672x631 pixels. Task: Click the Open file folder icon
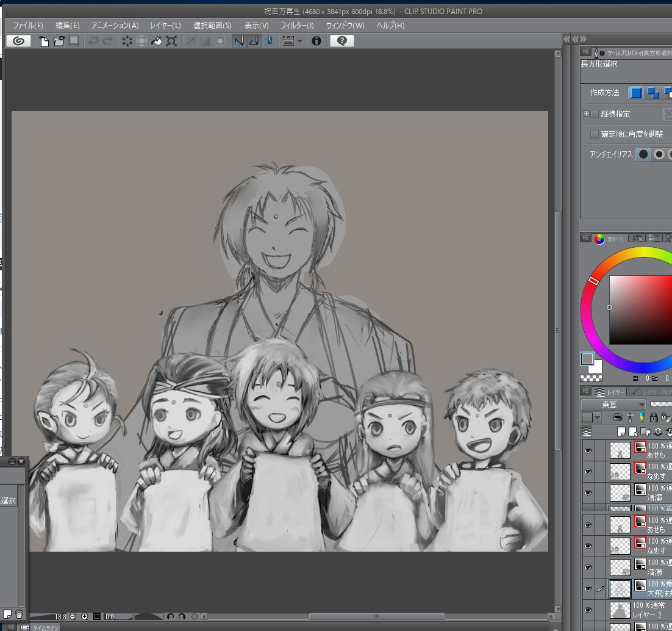[59, 41]
